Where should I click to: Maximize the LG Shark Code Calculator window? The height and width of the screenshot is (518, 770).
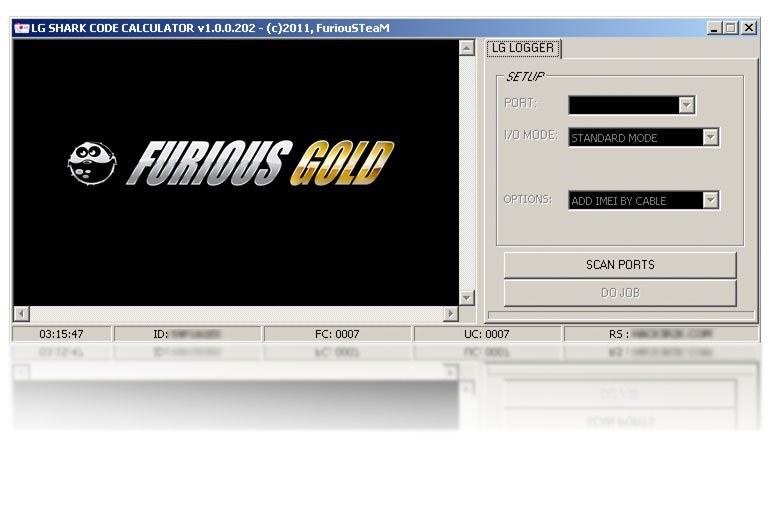[x=731, y=28]
